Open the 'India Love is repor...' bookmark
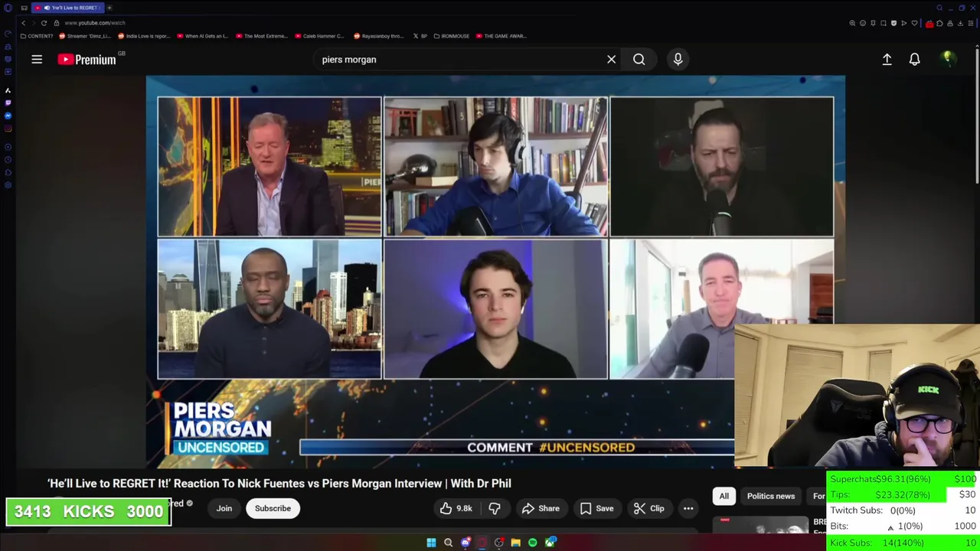 (x=144, y=36)
